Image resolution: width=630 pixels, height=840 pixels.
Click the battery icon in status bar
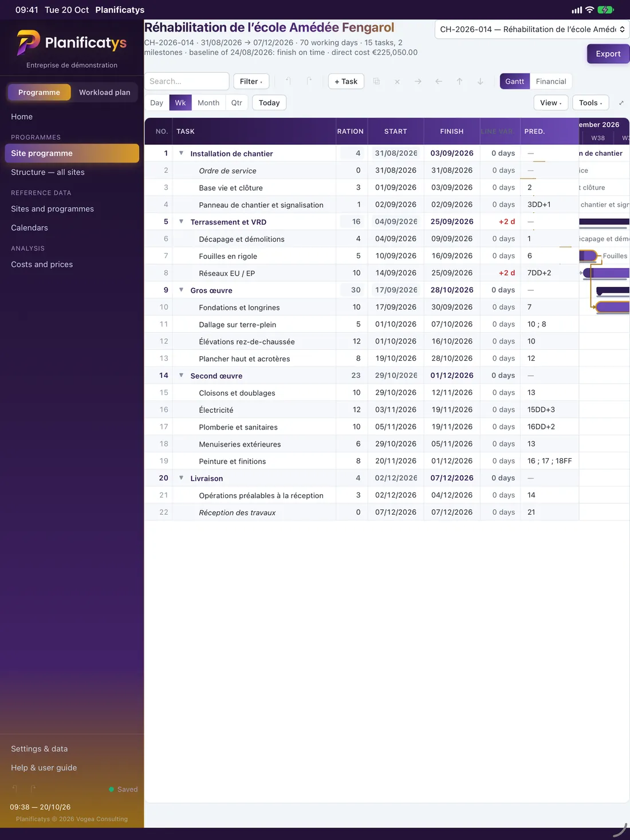[605, 10]
